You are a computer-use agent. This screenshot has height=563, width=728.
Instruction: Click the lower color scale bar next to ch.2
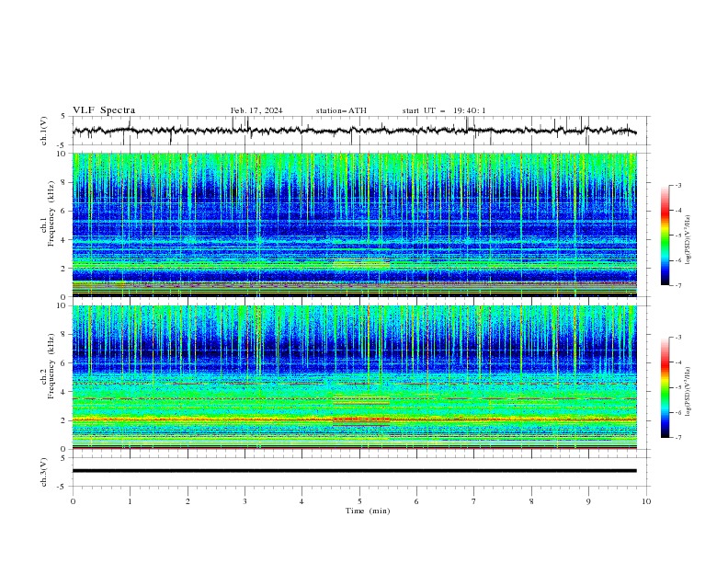(x=665, y=387)
